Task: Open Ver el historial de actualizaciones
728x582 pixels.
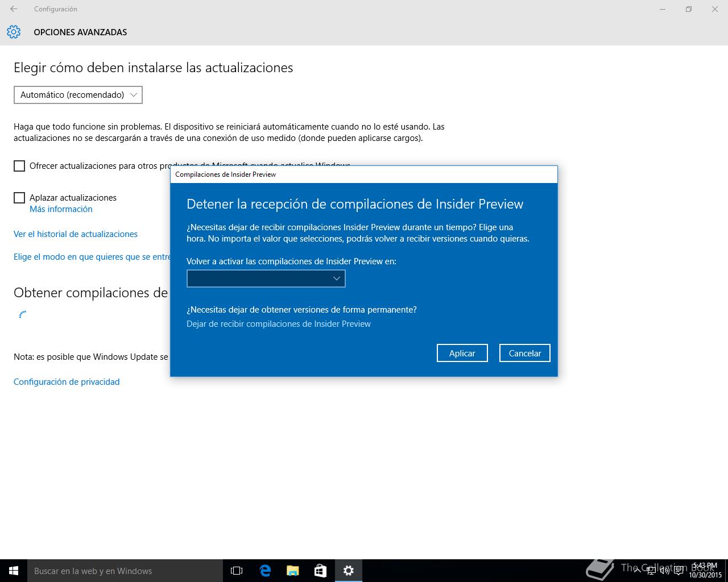Action: [76, 234]
